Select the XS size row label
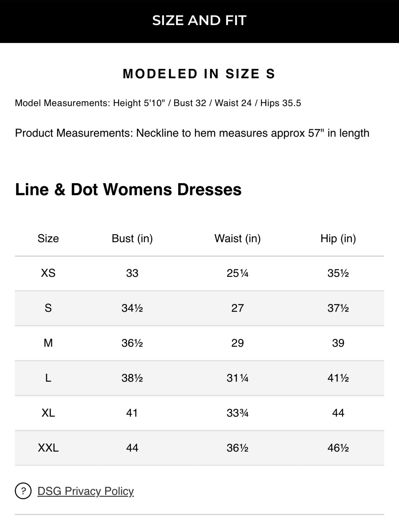The image size is (399, 532). click(48, 273)
